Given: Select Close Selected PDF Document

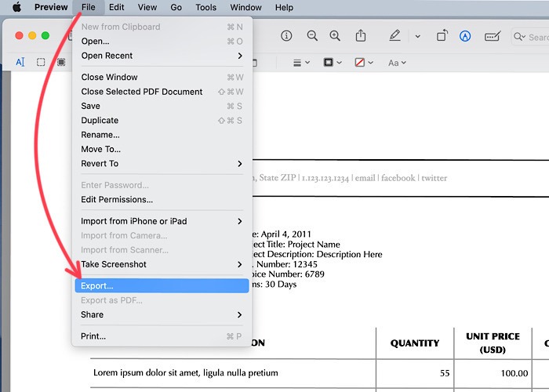Looking at the screenshot, I should tap(162, 92).
